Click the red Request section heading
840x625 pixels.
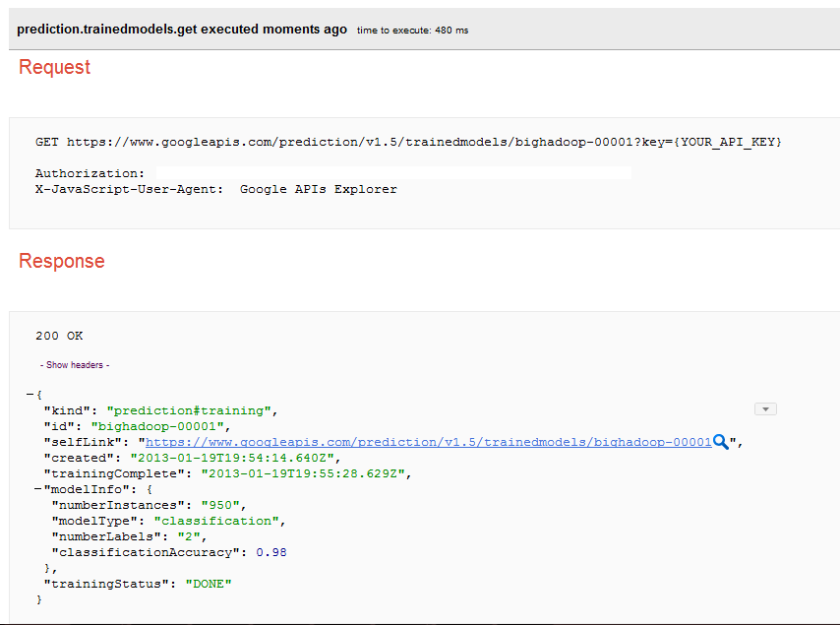[x=54, y=67]
